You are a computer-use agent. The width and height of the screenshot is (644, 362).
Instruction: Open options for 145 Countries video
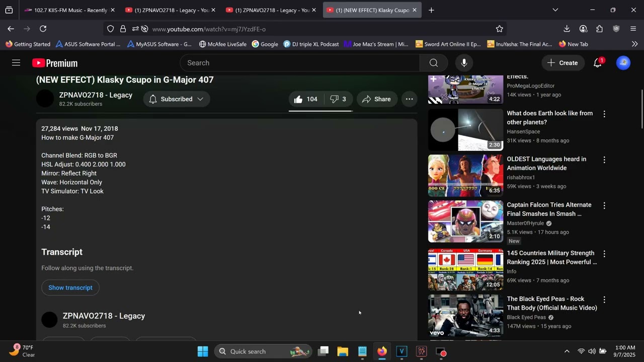pyautogui.click(x=604, y=254)
